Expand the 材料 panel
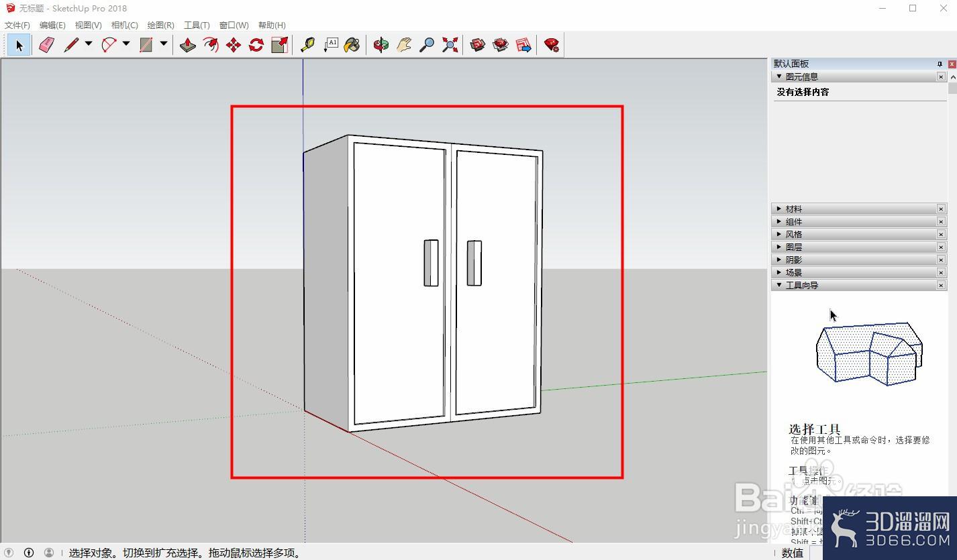The image size is (957, 560). [x=779, y=209]
